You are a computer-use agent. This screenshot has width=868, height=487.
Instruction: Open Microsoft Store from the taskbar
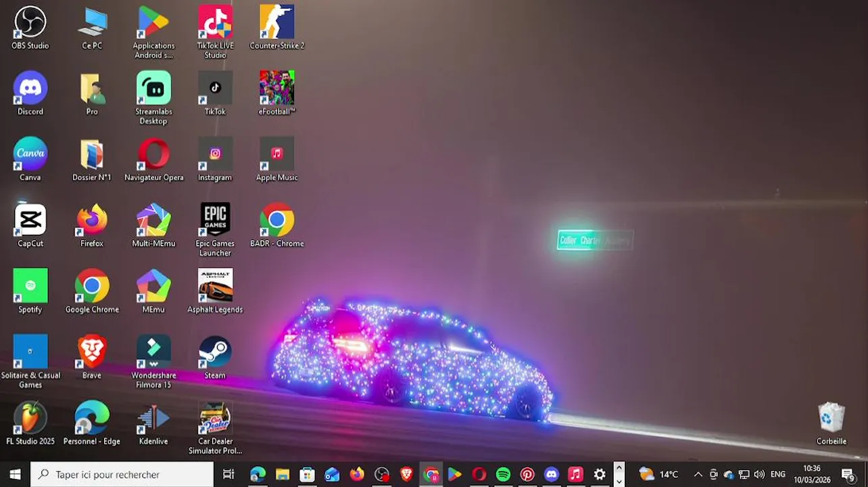[x=307, y=474]
